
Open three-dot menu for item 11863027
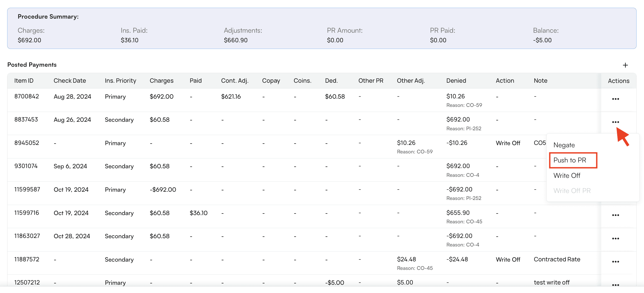pyautogui.click(x=615, y=238)
